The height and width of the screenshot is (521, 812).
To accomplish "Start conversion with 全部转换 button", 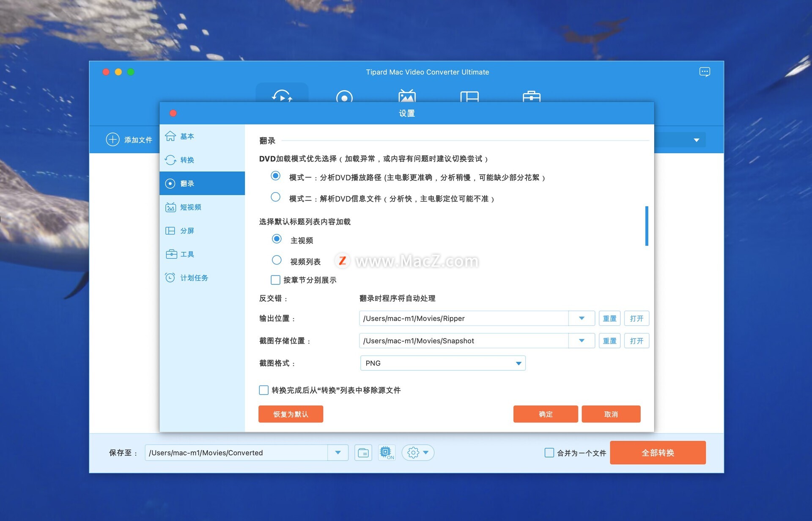I will pyautogui.click(x=658, y=453).
